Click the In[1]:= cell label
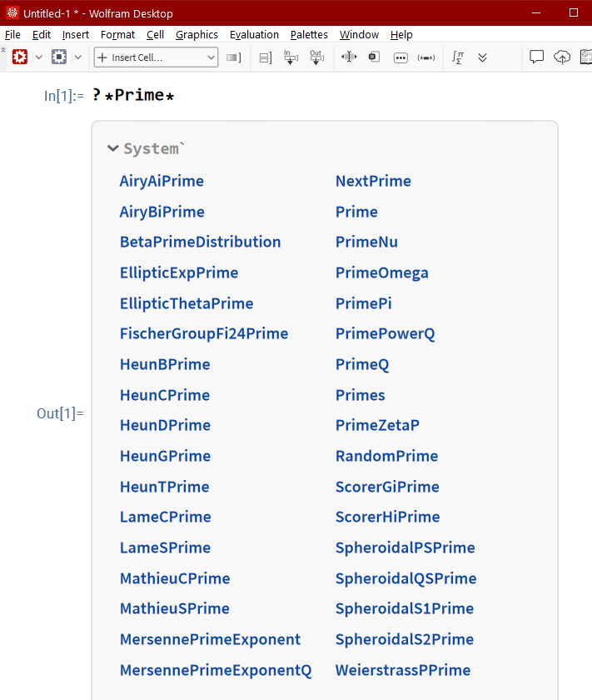Viewport: 592px width, 700px height. pyautogui.click(x=64, y=96)
